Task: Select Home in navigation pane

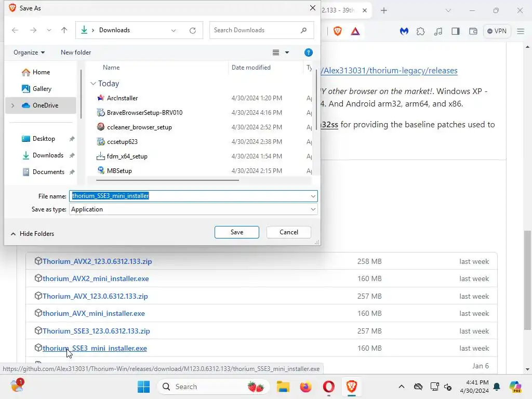Action: [41, 72]
